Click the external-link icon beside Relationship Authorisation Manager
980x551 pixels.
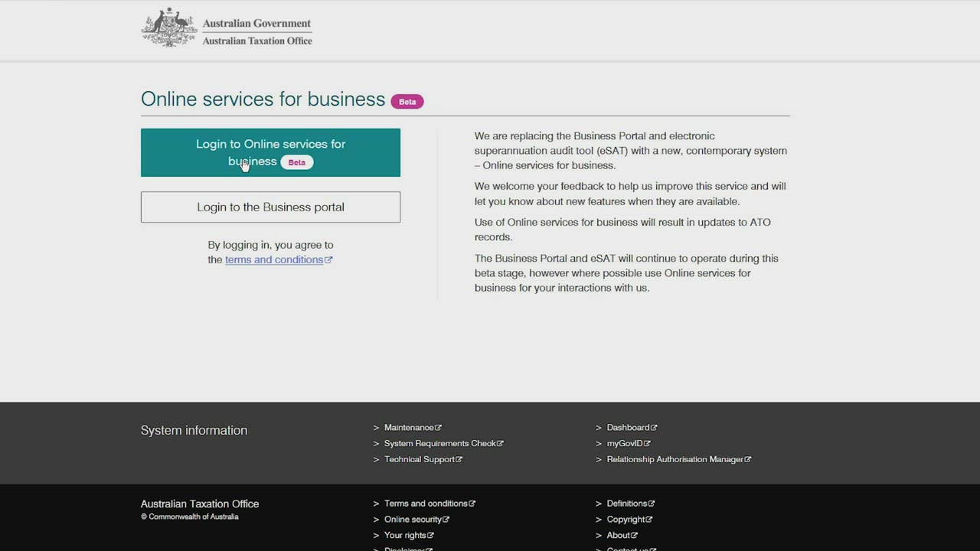point(747,460)
